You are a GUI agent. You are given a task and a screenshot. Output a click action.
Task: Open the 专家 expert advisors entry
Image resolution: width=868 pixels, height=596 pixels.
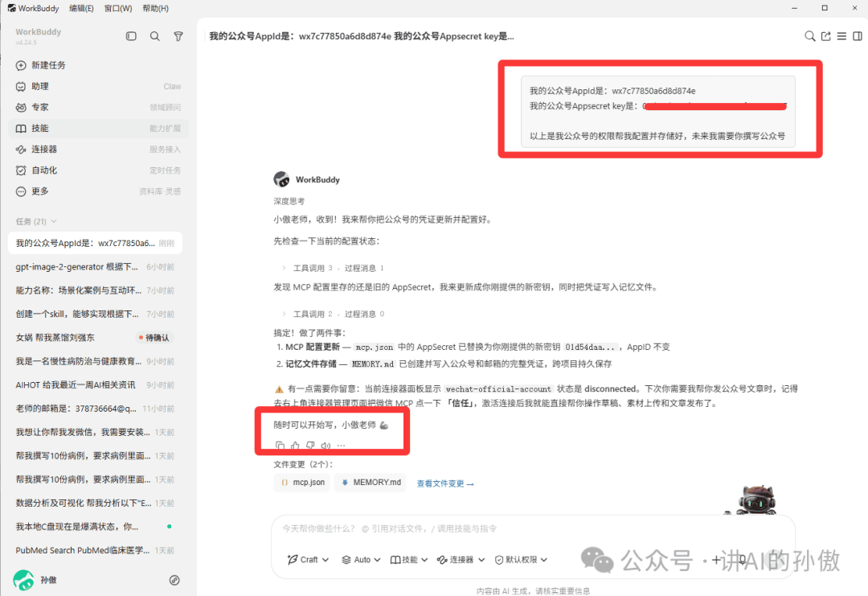(x=99, y=108)
